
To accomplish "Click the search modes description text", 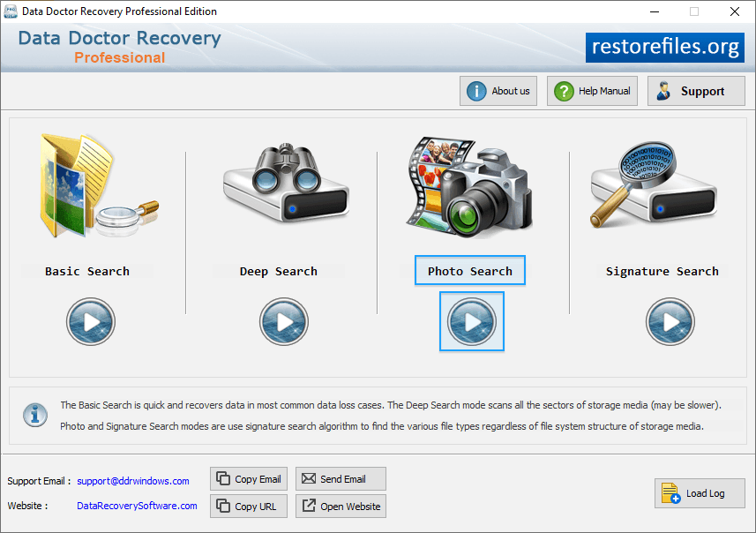I will pos(391,416).
